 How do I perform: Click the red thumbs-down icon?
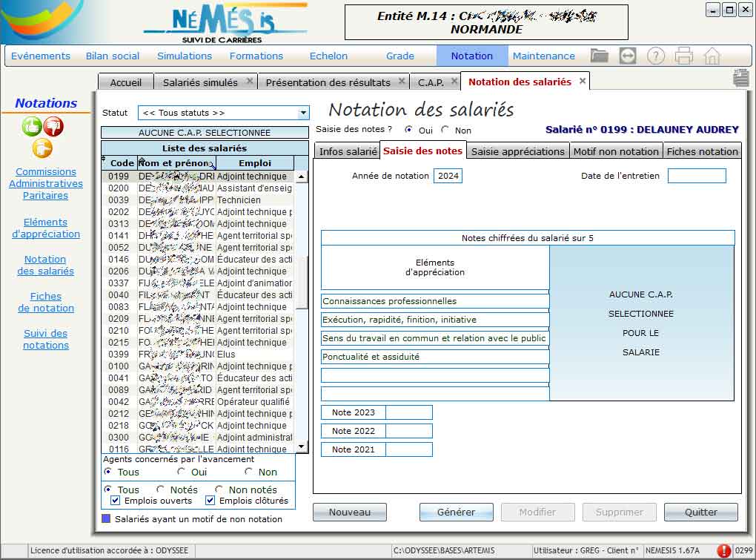[x=53, y=127]
